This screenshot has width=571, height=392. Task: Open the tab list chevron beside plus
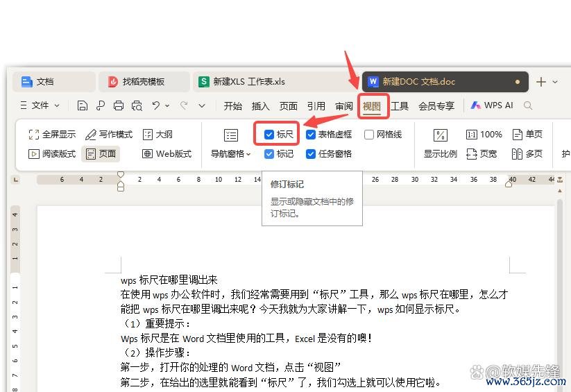tap(555, 82)
